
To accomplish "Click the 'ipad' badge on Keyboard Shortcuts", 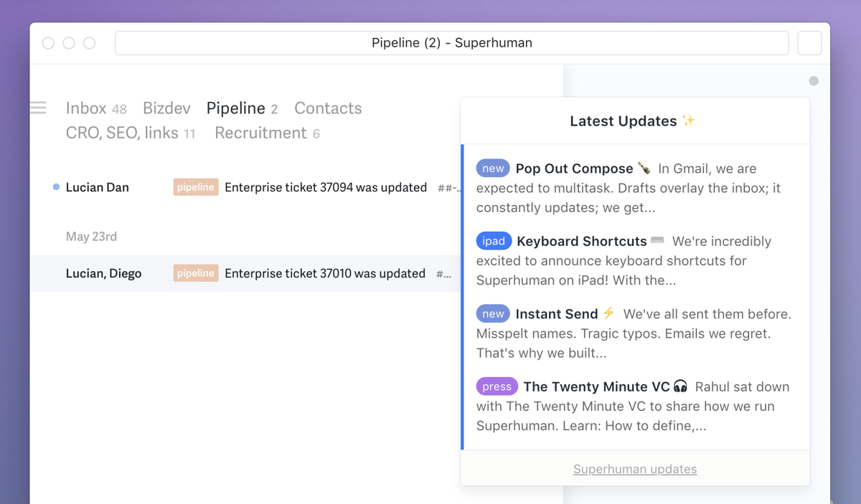I will (494, 241).
